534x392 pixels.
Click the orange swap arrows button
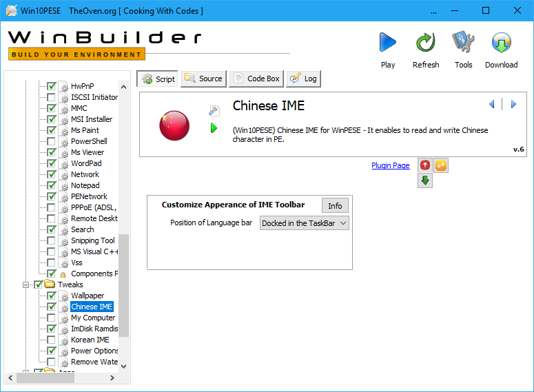441,165
